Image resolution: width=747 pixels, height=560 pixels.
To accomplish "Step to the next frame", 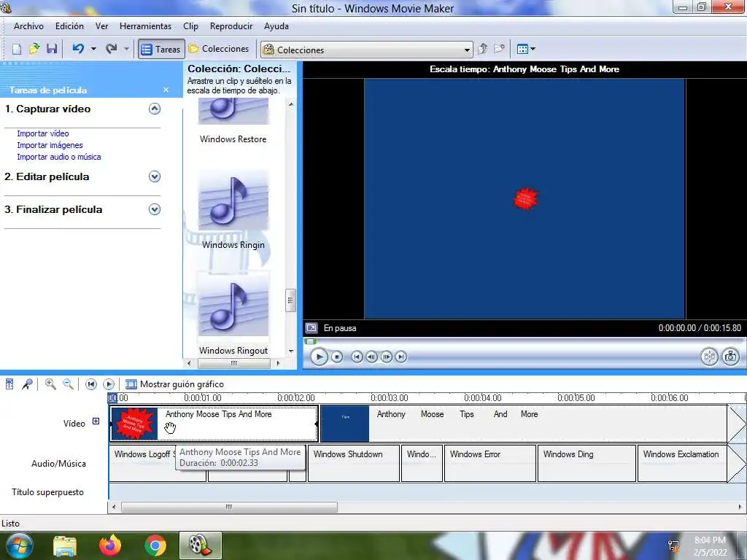I will (x=387, y=357).
